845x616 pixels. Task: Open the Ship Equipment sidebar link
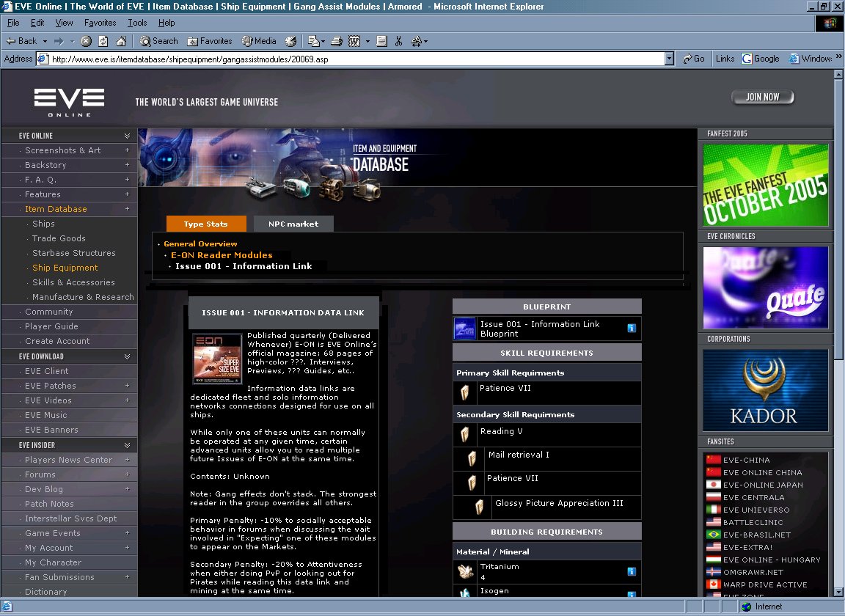[65, 268]
